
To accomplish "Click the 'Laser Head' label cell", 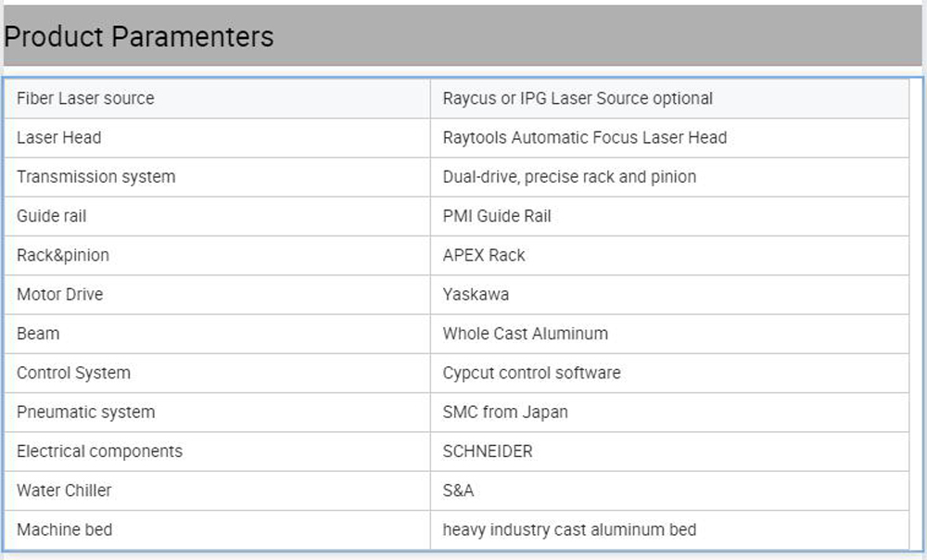I will point(217,138).
